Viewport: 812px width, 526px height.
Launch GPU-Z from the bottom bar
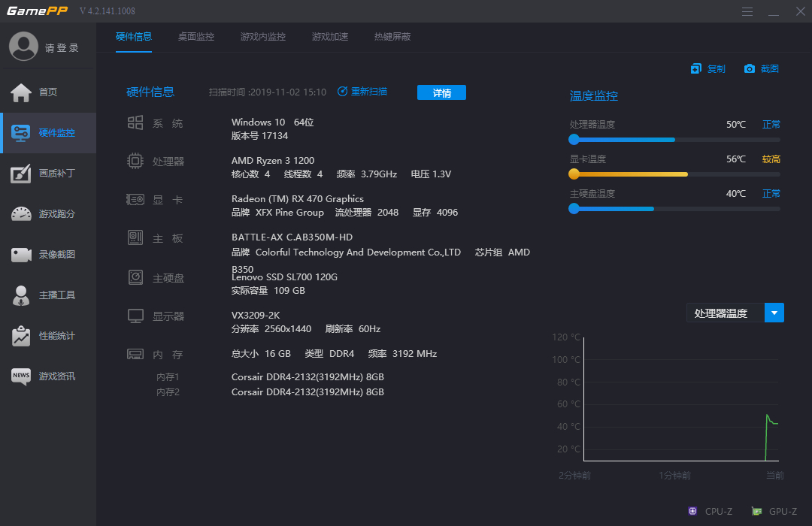(756, 511)
